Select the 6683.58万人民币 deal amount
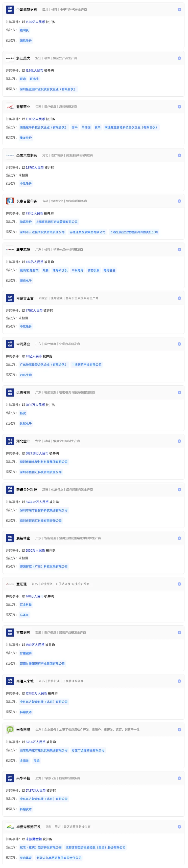 coord(37,453)
